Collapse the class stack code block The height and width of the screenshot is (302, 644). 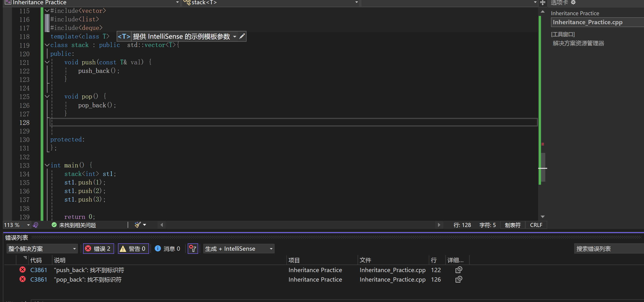pos(47,45)
